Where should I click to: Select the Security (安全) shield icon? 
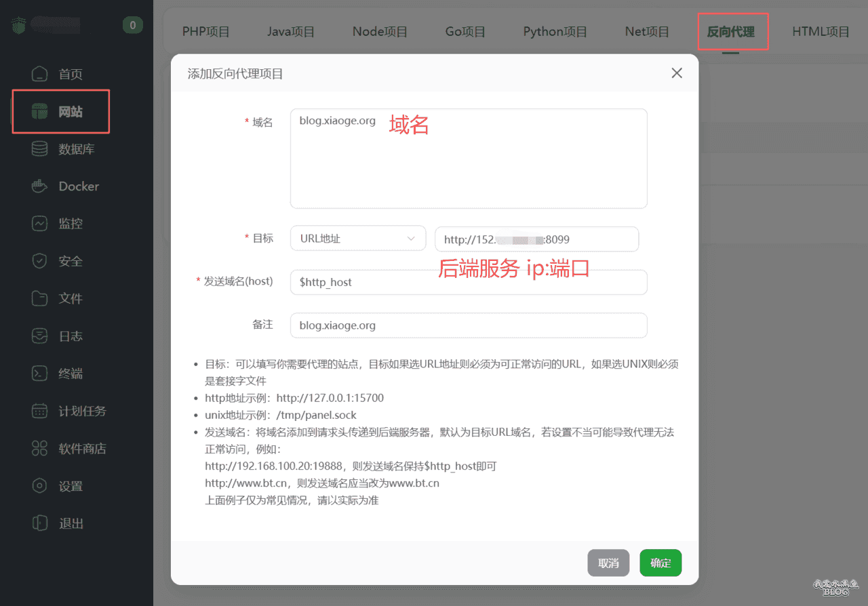click(x=40, y=261)
